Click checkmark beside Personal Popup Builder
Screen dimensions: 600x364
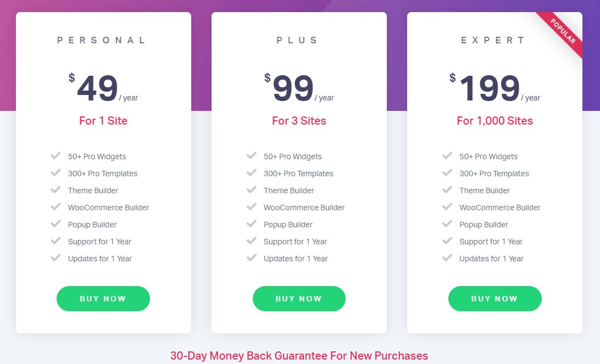[56, 223]
